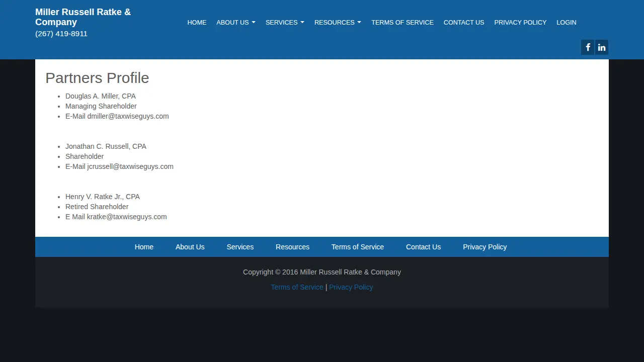Click the Retired Shareholder line
Image resolution: width=644 pixels, height=362 pixels.
click(x=97, y=207)
